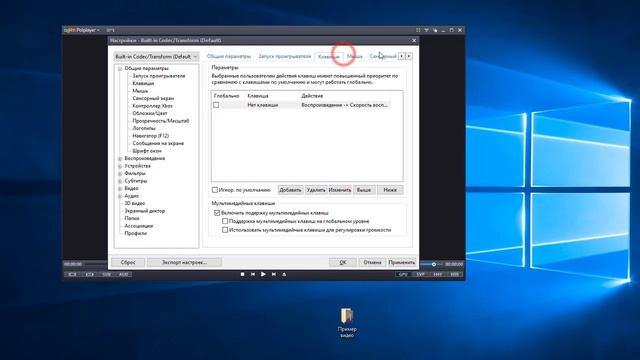Select Сенсорный экран in the tree
640x360 pixels.
tap(153, 98)
